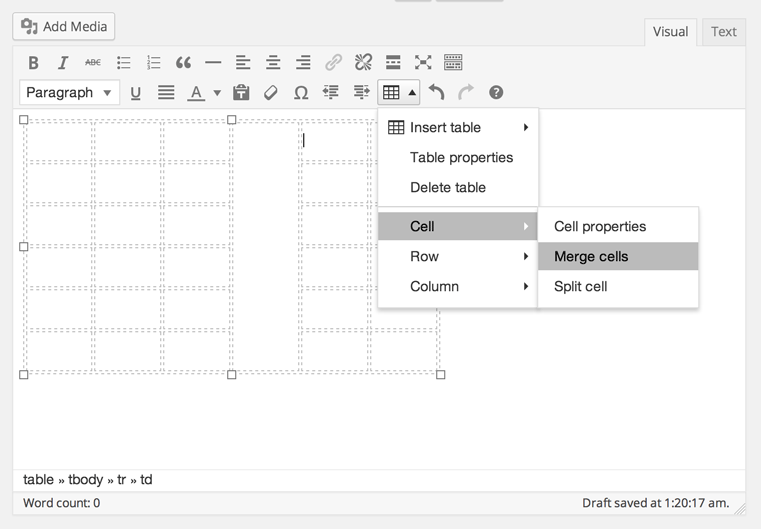The image size is (761, 529).
Task: Insert special character with omega icon
Action: pos(300,93)
